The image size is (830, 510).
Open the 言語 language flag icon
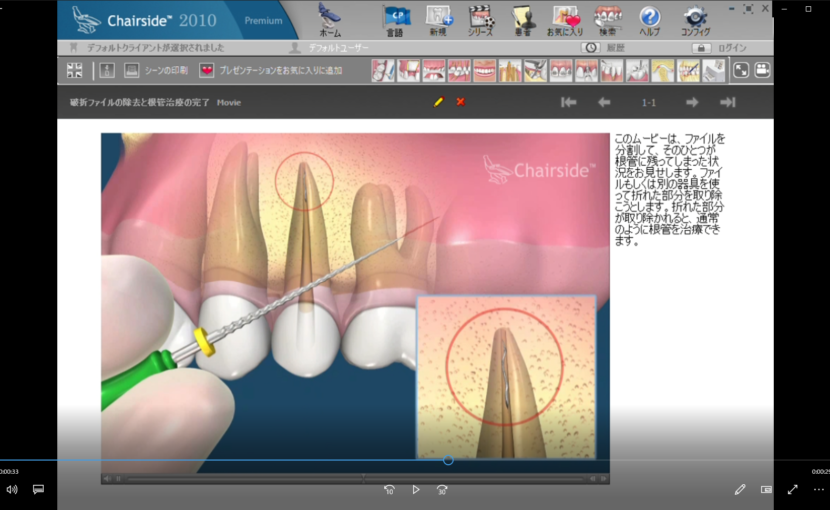pyautogui.click(x=395, y=21)
